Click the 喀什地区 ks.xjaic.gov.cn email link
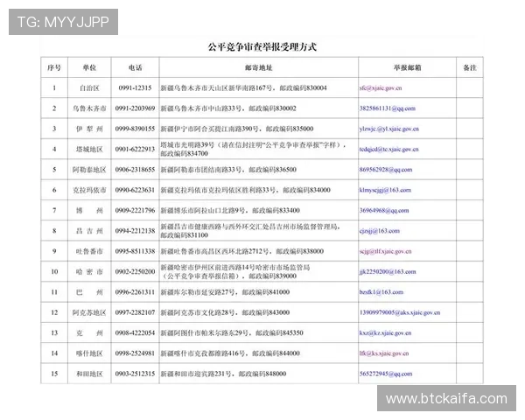The image size is (525, 420). (x=384, y=353)
